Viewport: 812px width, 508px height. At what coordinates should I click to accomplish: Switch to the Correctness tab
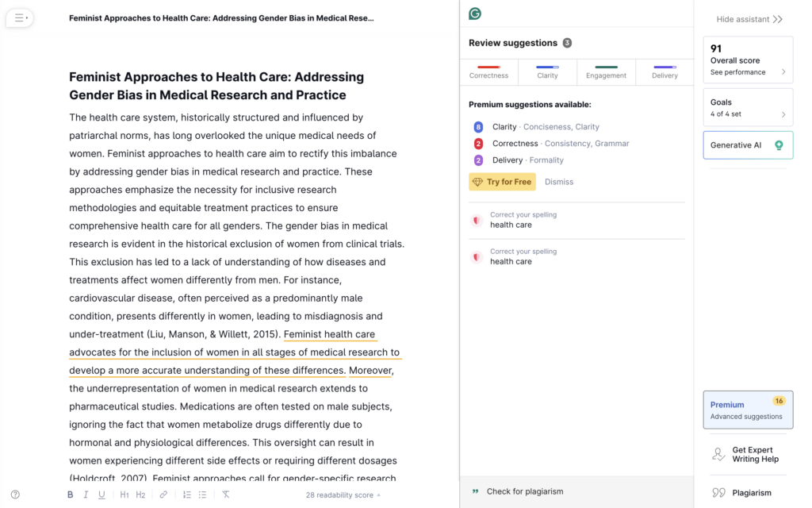click(x=488, y=72)
